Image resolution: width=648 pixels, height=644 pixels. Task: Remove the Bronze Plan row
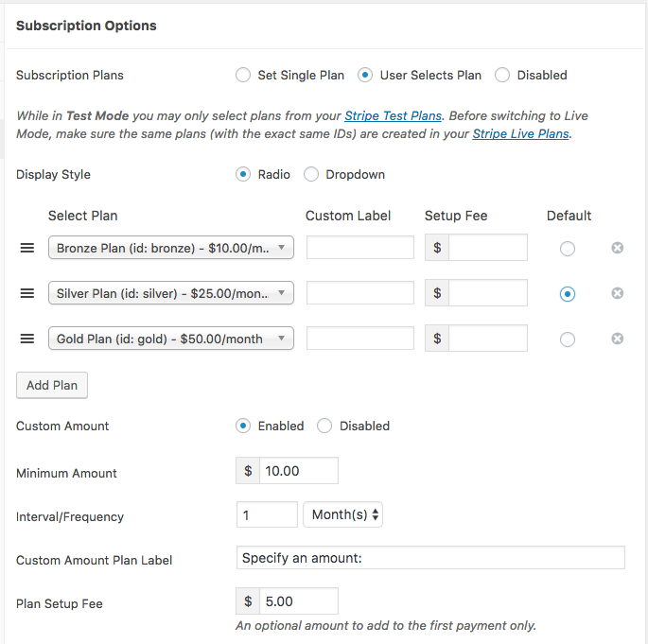(618, 248)
